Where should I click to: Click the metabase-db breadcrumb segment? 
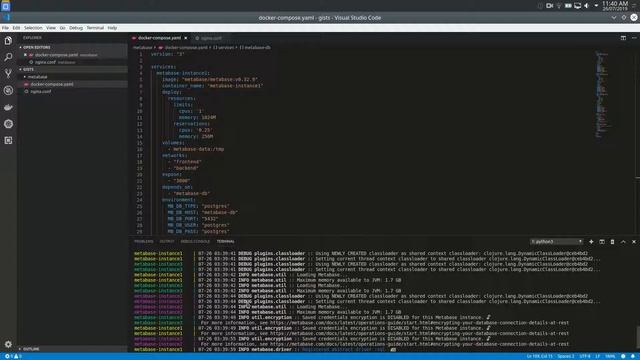click(255, 47)
